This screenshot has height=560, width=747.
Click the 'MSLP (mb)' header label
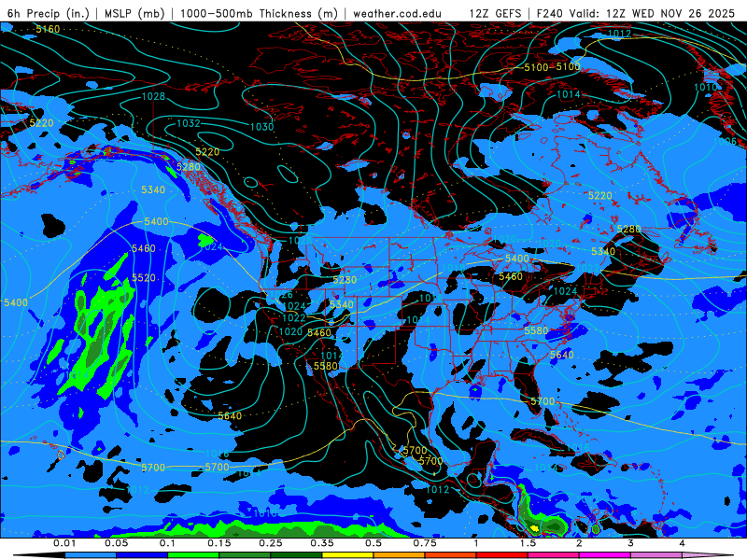[134, 13]
